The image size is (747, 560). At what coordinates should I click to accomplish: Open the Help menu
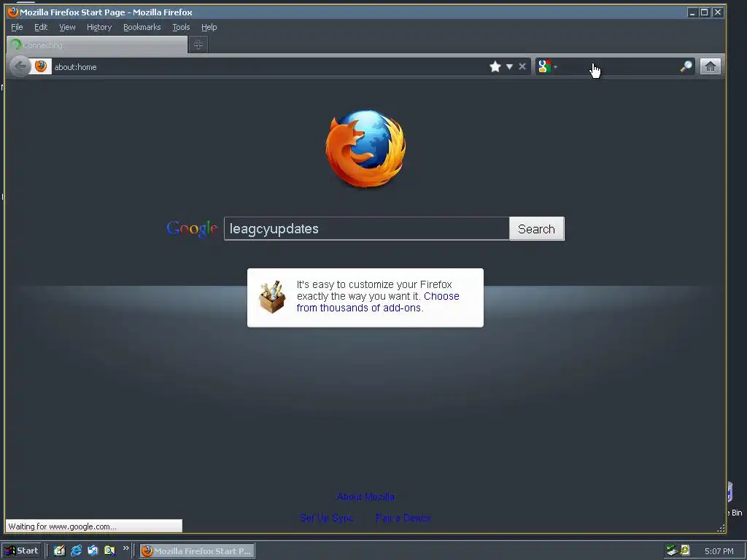point(209,27)
